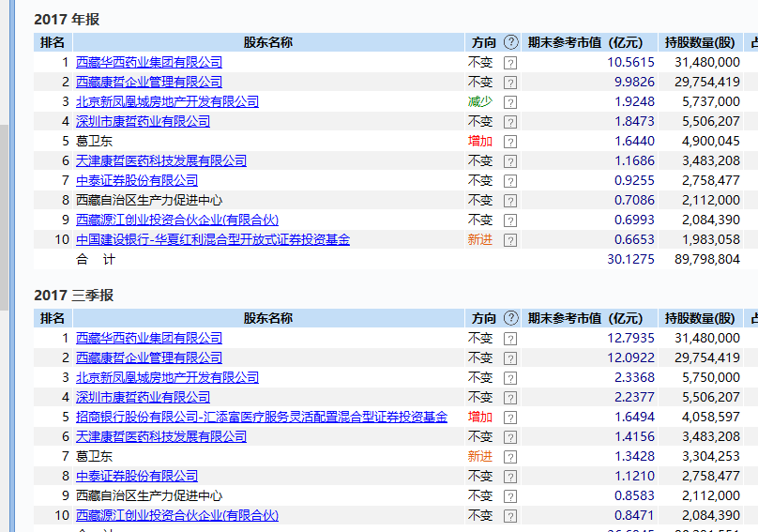Click market value 12.7935 in 2017 三季报
Screen dimensions: 758x532
630,338
